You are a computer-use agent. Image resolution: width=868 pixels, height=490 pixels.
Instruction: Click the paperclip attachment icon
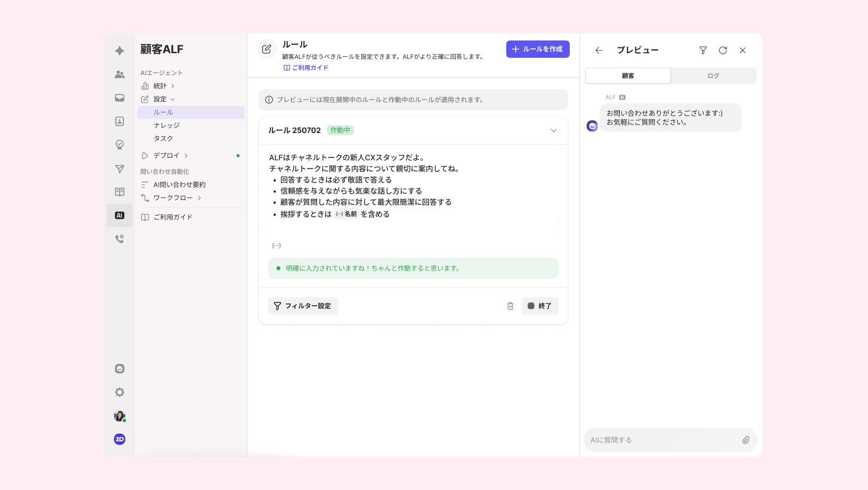[746, 440]
